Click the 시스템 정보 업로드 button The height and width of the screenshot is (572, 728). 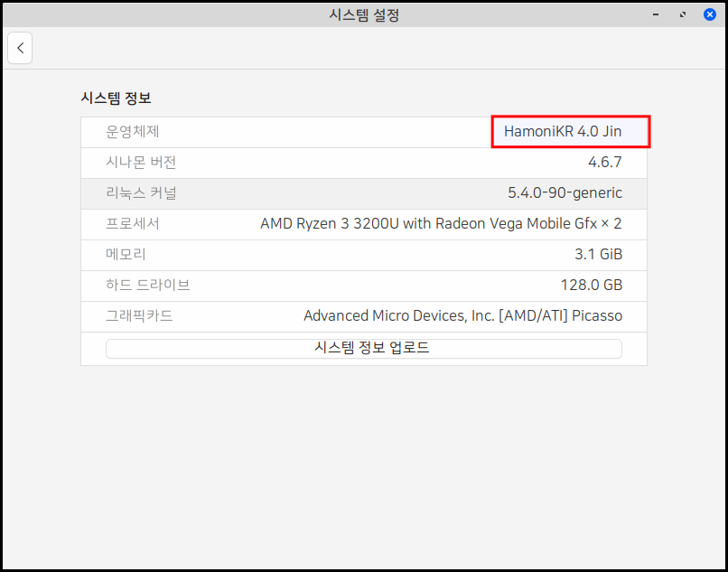tap(363, 349)
